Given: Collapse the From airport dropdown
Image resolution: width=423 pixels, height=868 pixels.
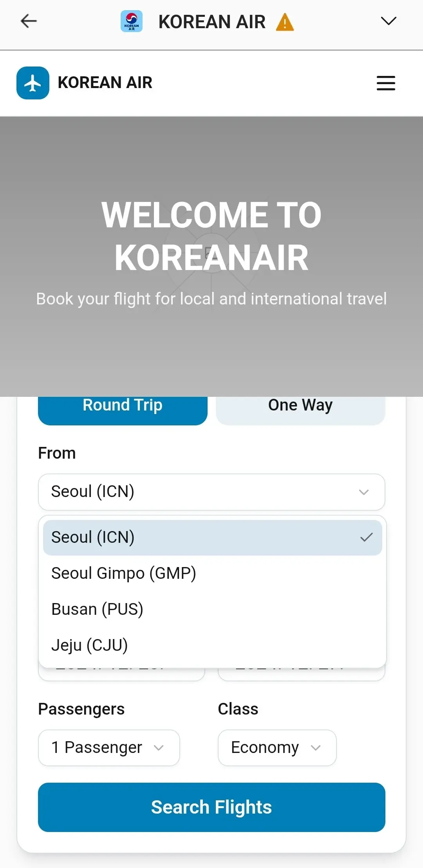Looking at the screenshot, I should (211, 492).
